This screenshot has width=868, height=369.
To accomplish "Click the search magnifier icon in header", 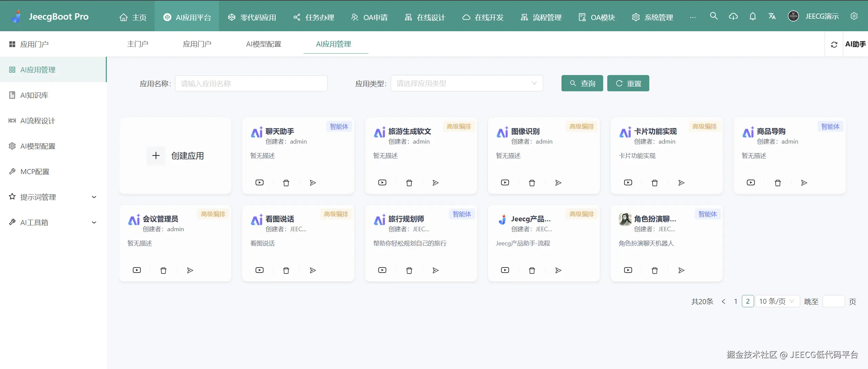I will tap(714, 16).
